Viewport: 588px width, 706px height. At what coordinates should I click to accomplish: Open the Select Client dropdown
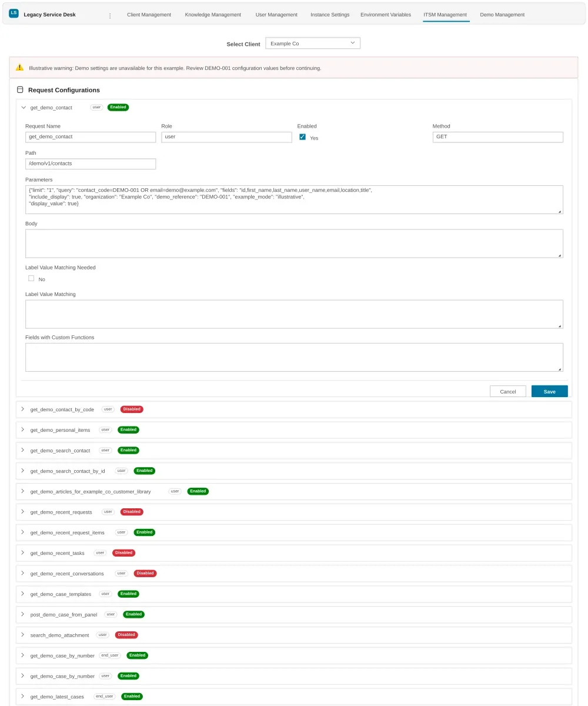[313, 44]
